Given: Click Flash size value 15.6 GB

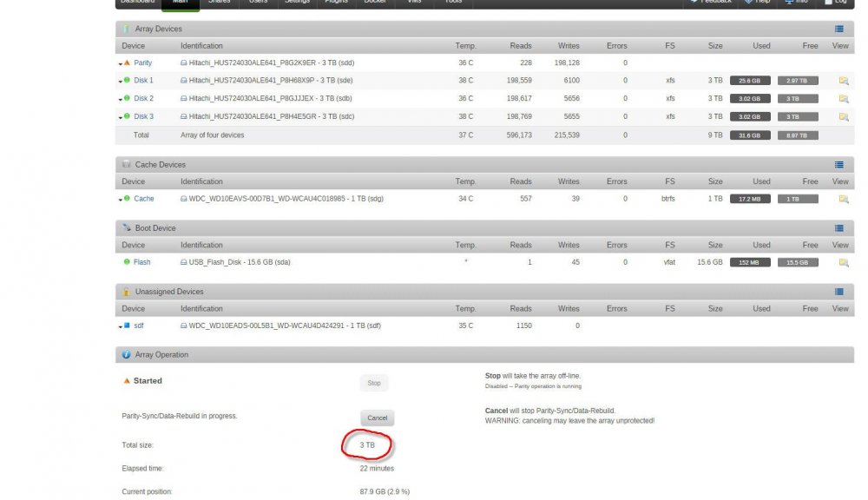Looking at the screenshot, I should pyautogui.click(x=710, y=262).
